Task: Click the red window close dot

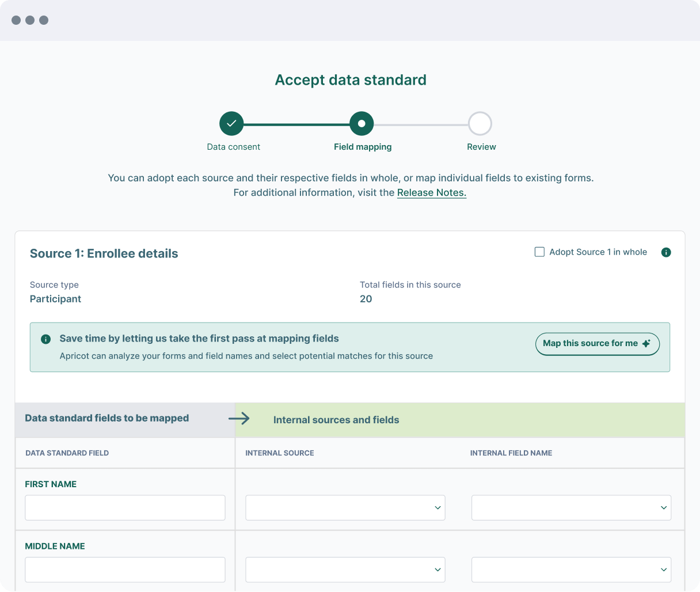Action: (16, 20)
